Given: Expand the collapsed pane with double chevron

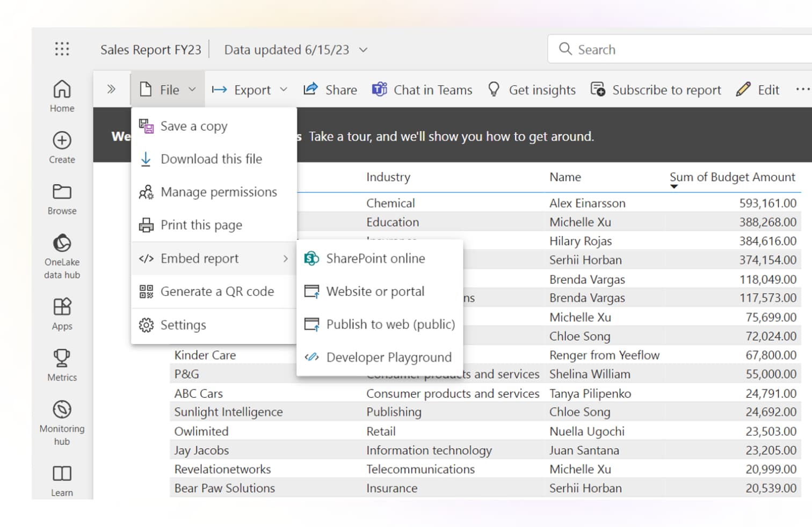Looking at the screenshot, I should (111, 89).
